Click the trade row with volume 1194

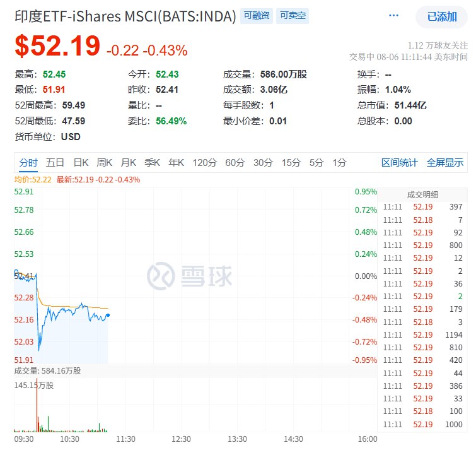[x=422, y=335]
